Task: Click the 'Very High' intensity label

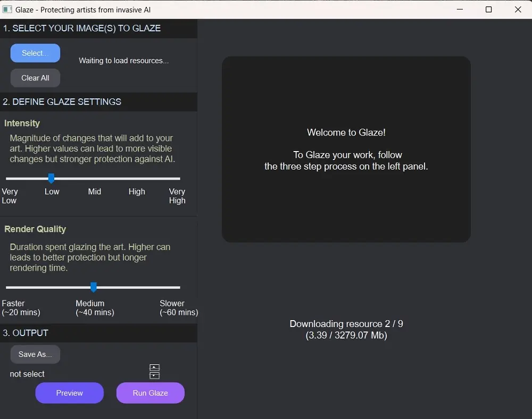Action: pos(177,196)
